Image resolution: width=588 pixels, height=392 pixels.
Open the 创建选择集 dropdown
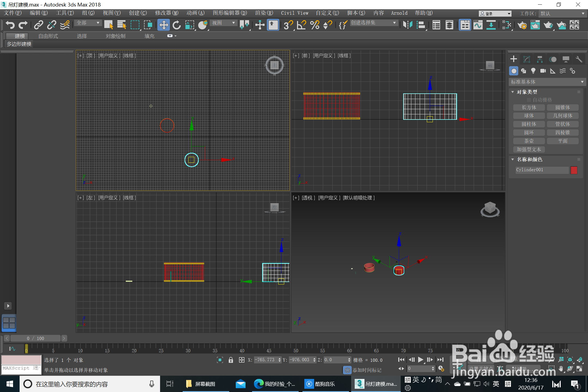coord(373,23)
